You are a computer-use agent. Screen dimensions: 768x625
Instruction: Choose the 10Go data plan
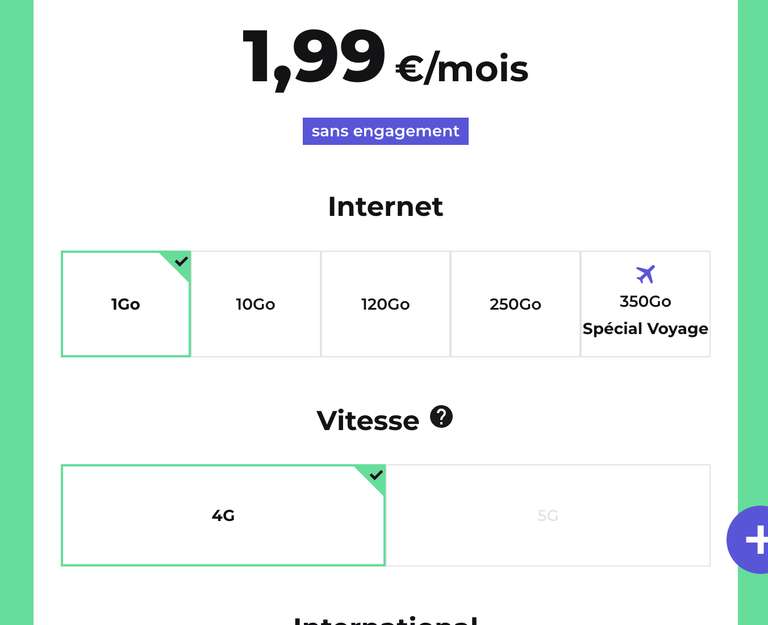click(256, 304)
